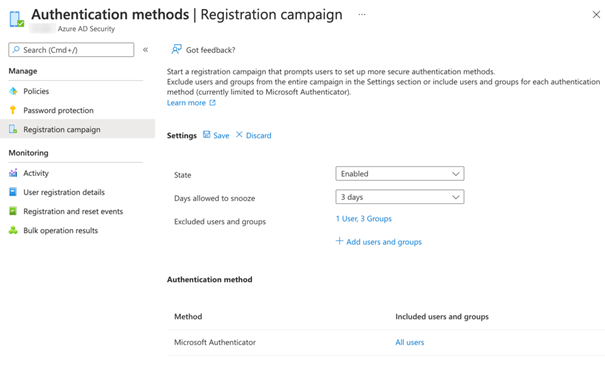Click the chevron arrow of the State dropdown
This screenshot has height=369, width=605.
point(456,174)
